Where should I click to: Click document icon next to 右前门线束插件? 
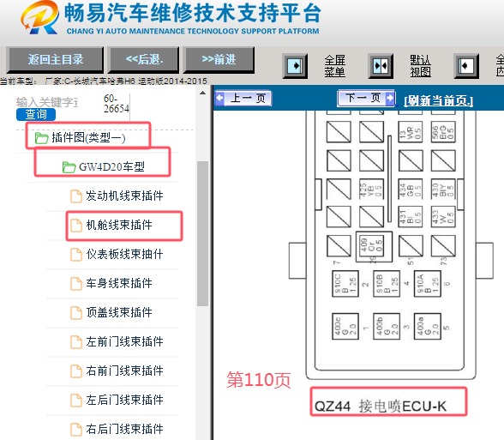[75, 371]
